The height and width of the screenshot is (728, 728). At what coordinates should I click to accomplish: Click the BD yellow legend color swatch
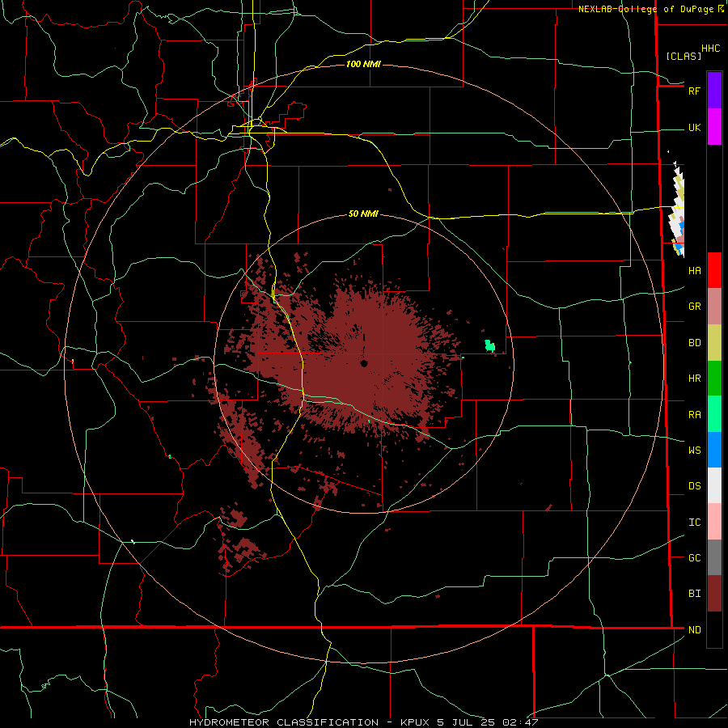pos(714,343)
